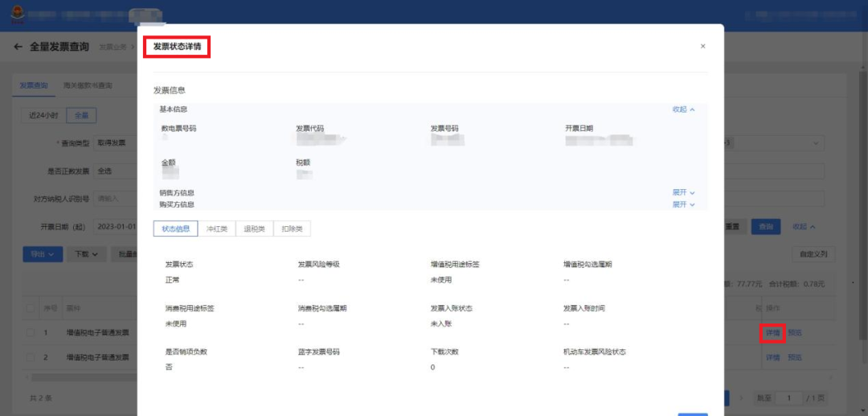868x416 pixels.
Task: Check the checkbox for invoice row 2
Action: (30, 357)
